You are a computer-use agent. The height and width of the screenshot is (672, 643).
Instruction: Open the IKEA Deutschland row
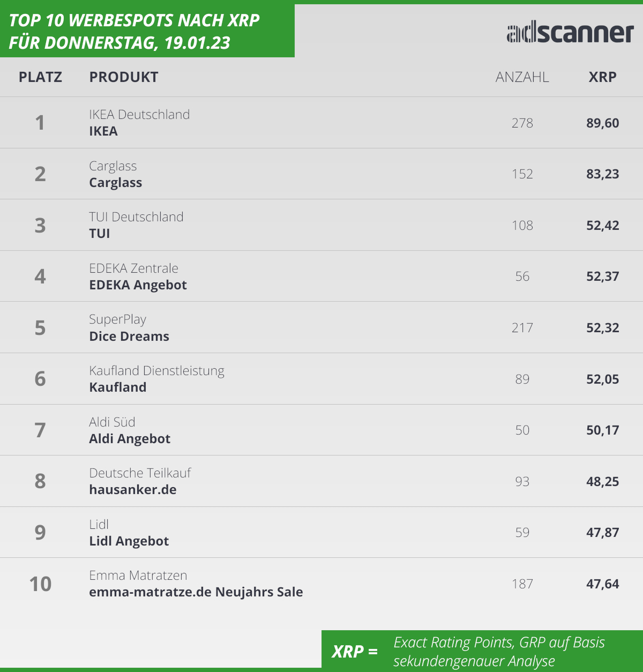click(322, 123)
